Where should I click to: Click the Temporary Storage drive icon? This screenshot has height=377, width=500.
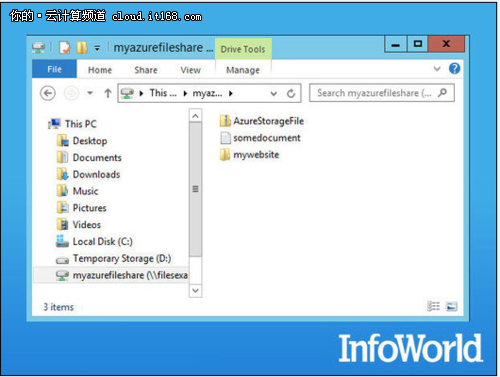point(62,260)
